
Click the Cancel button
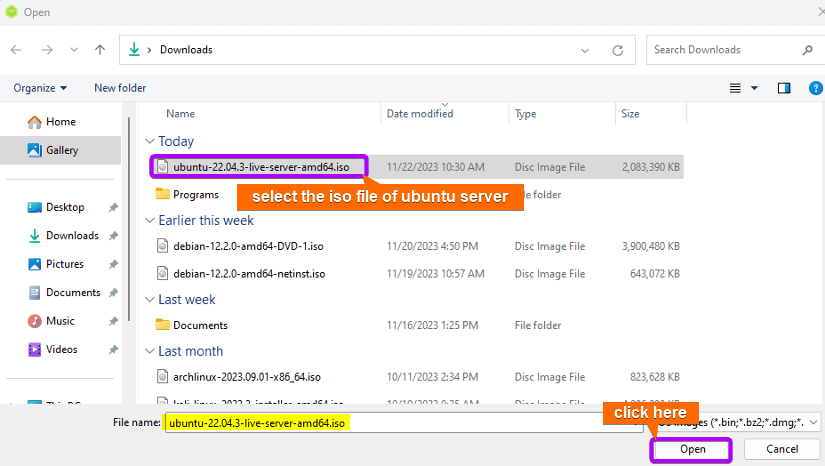click(782, 450)
